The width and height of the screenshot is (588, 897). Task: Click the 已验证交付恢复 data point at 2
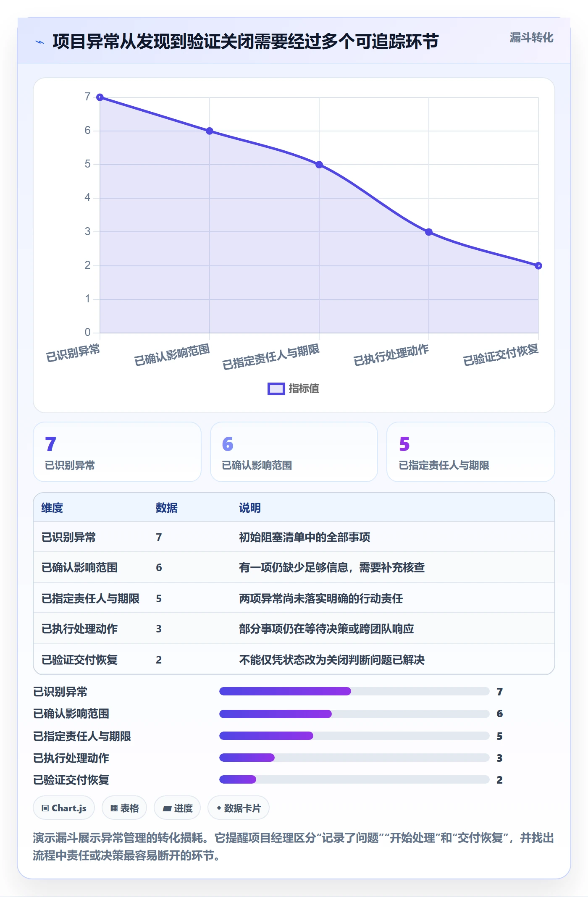click(x=538, y=266)
